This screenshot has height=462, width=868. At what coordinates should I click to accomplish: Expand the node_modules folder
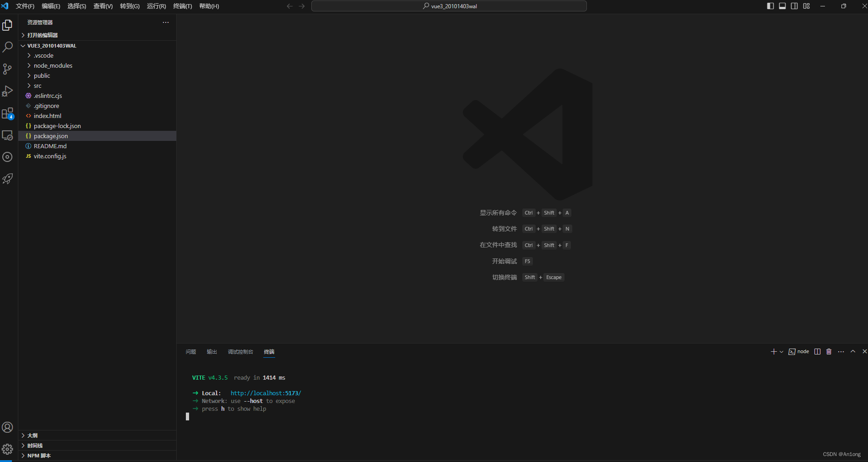53,65
